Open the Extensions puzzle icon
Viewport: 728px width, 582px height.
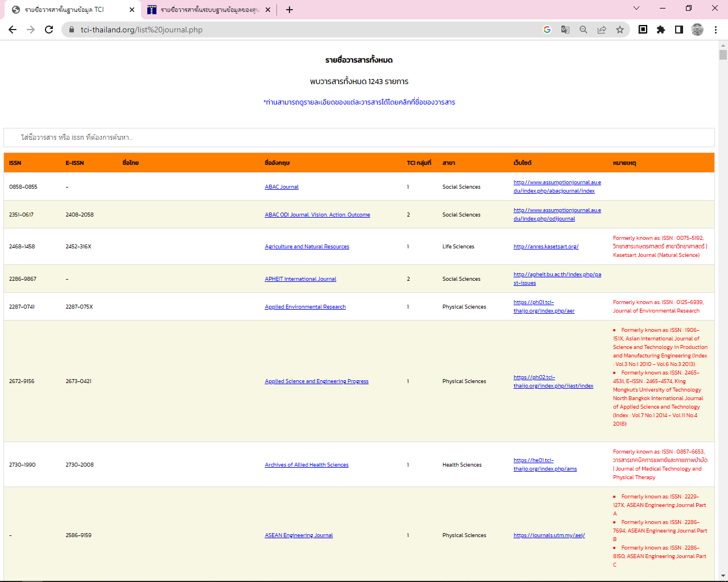[x=661, y=30]
